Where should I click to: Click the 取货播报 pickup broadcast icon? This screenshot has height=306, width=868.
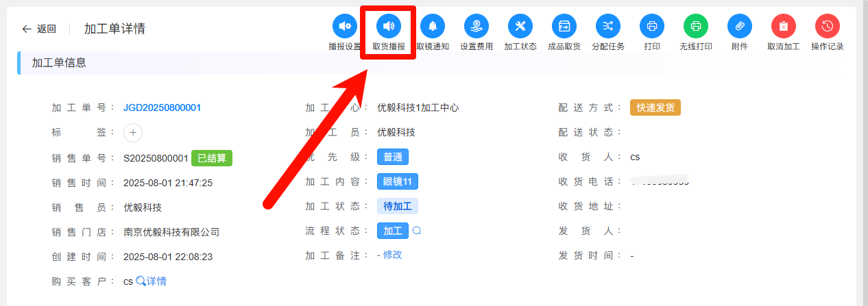(x=389, y=27)
